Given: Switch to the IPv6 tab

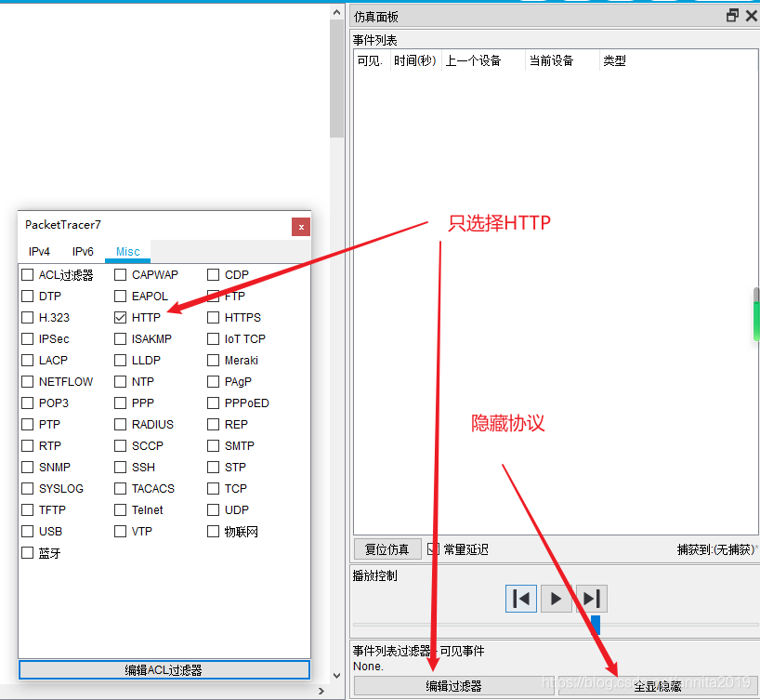Looking at the screenshot, I should [x=83, y=251].
